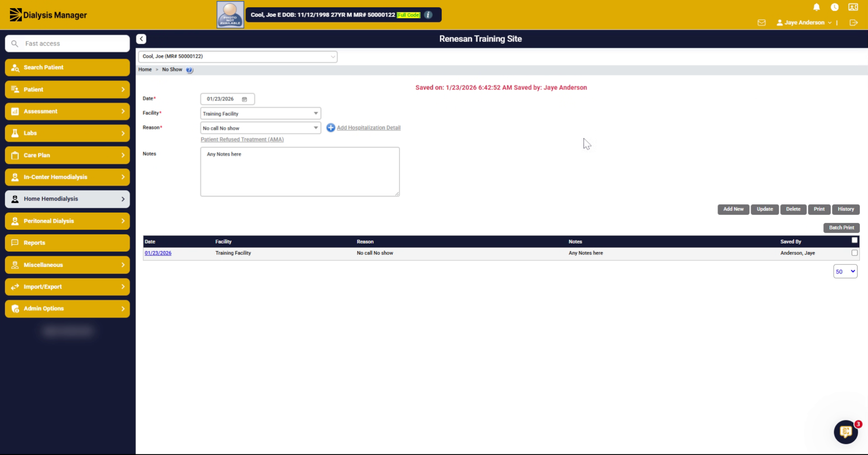Toggle the select-all checkbox in table header
Screen dimensions: 868x455
[854, 240]
